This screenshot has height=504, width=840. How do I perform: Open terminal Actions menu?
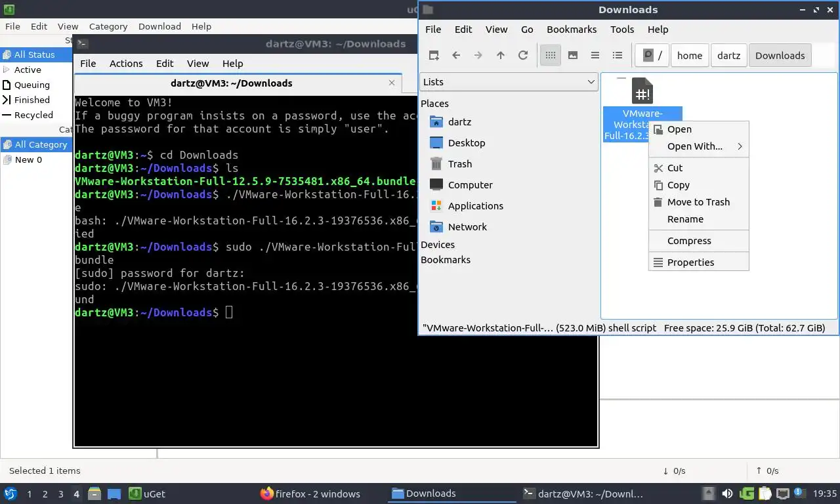point(126,64)
